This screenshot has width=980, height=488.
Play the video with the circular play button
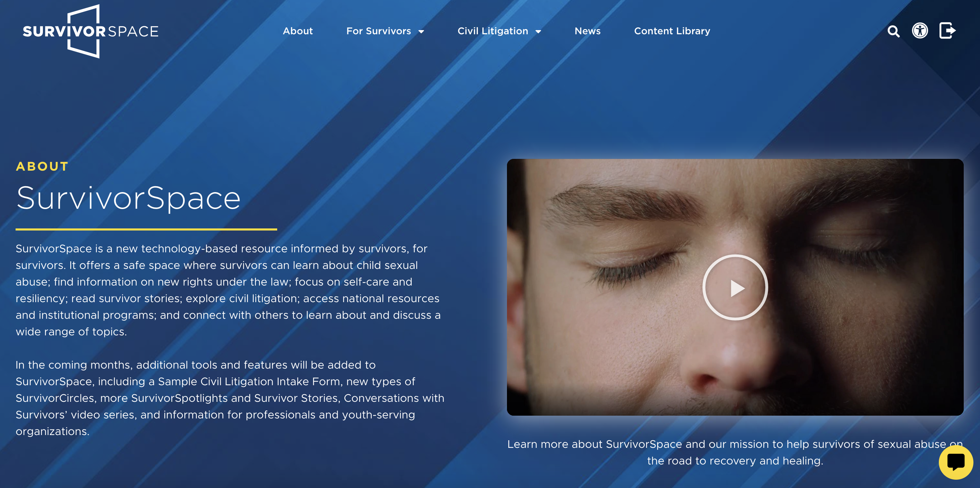[x=735, y=288]
